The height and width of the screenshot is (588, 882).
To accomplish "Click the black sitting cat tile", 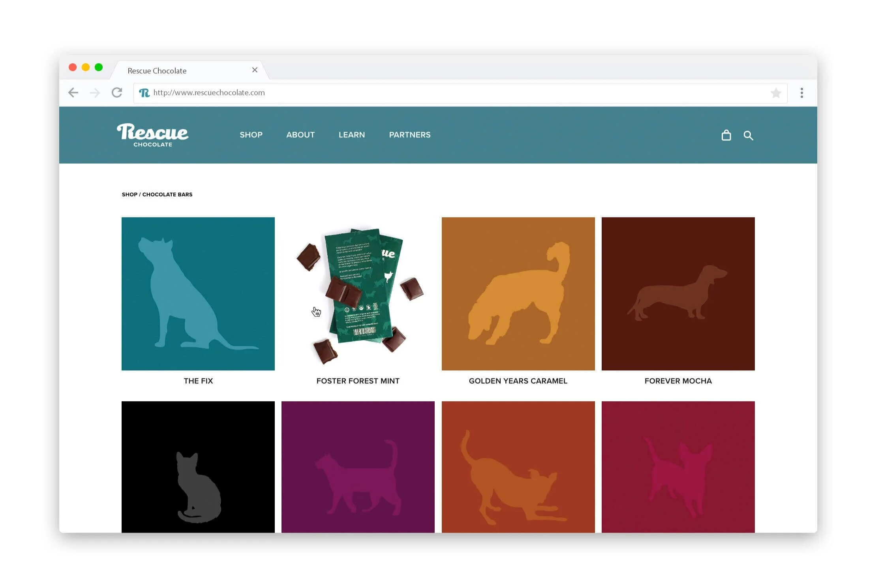I will point(198,467).
